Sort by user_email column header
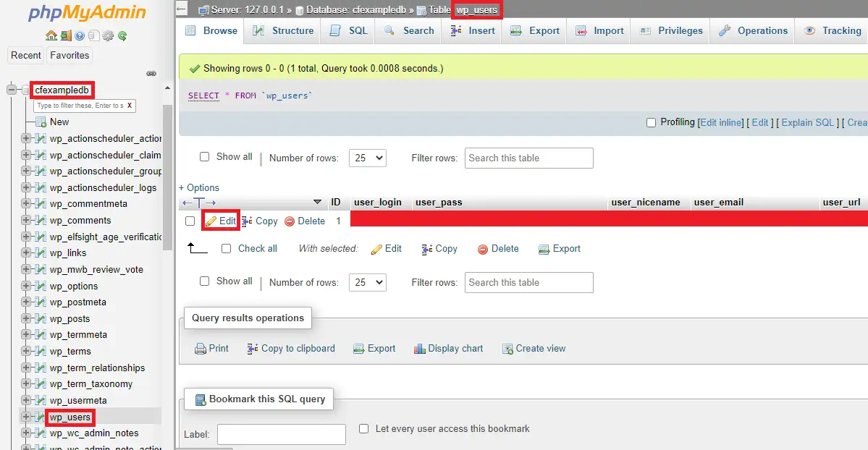The height and width of the screenshot is (450, 868). point(719,203)
